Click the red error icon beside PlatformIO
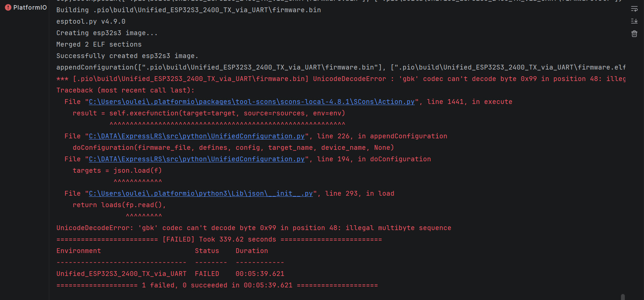Viewport: 644px width, 300px height. [8, 7]
